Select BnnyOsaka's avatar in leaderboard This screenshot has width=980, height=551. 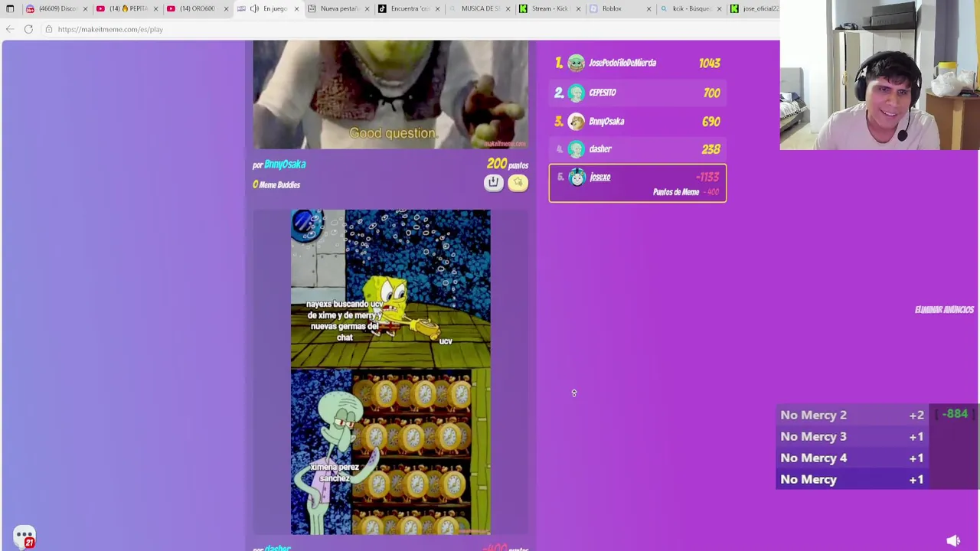pyautogui.click(x=577, y=122)
